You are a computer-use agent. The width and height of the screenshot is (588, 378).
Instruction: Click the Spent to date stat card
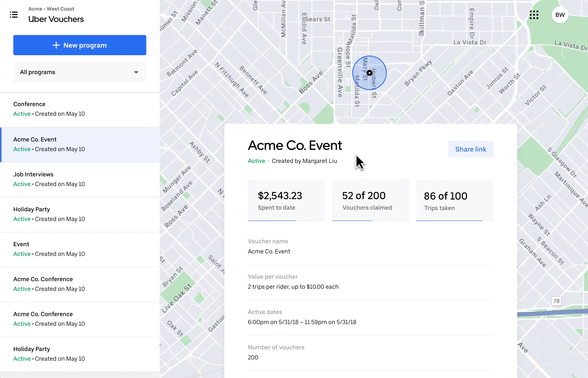tap(286, 200)
